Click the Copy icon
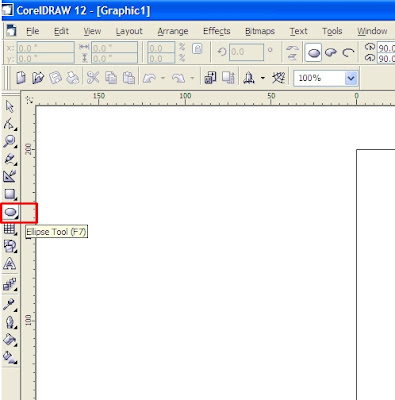 (111, 78)
